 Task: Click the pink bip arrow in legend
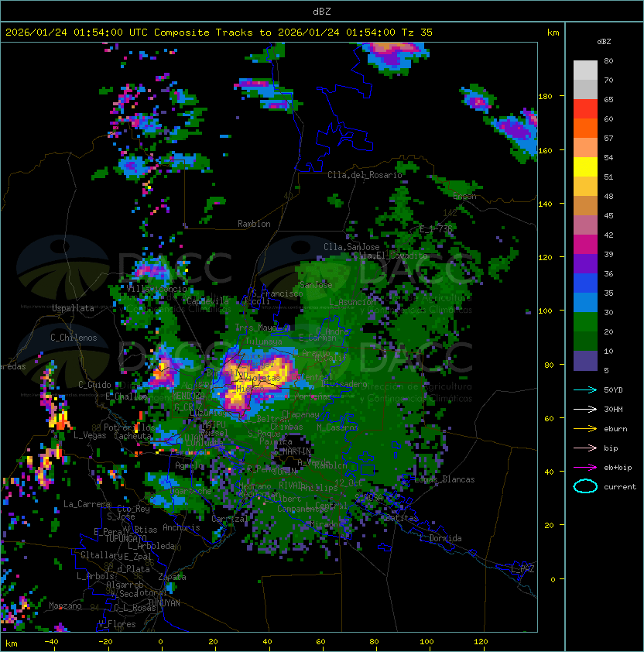pyautogui.click(x=585, y=448)
